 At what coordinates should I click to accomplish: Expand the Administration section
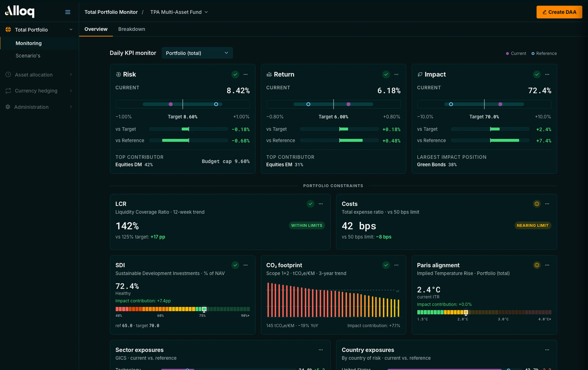coord(71,106)
